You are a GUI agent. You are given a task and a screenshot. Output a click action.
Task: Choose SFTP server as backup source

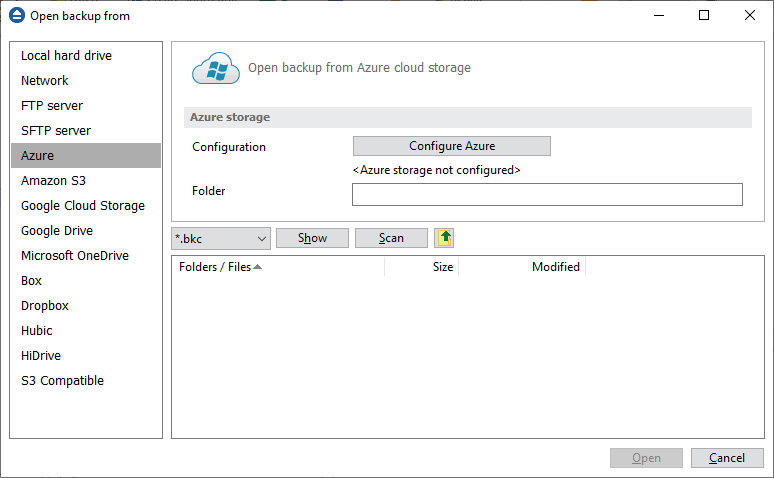click(86, 130)
